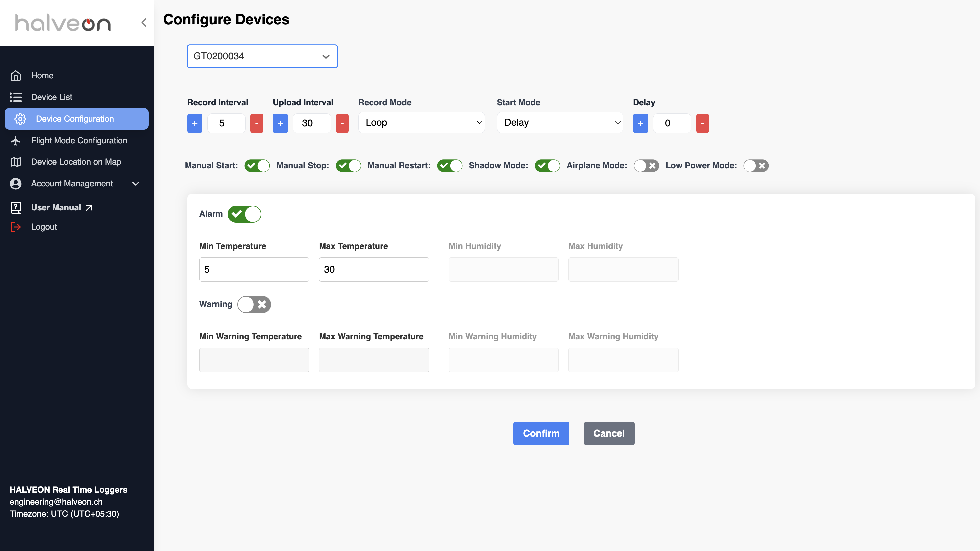980x551 pixels.
Task: Click the Min Warning Temperature field
Action: point(254,360)
